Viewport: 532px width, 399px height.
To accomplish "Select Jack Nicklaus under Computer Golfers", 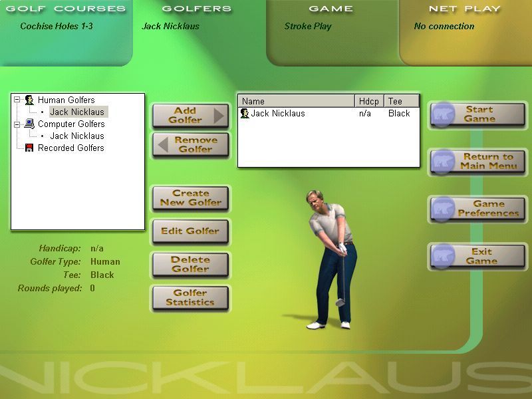I will coord(77,136).
